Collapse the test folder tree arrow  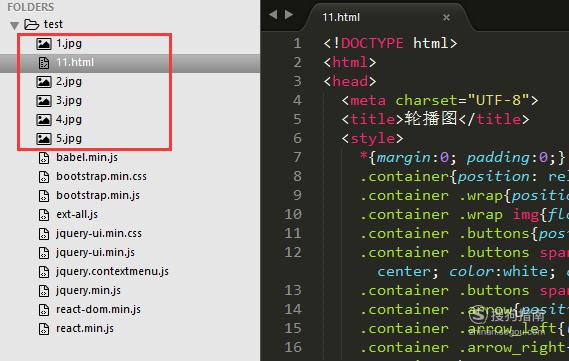[x=15, y=25]
